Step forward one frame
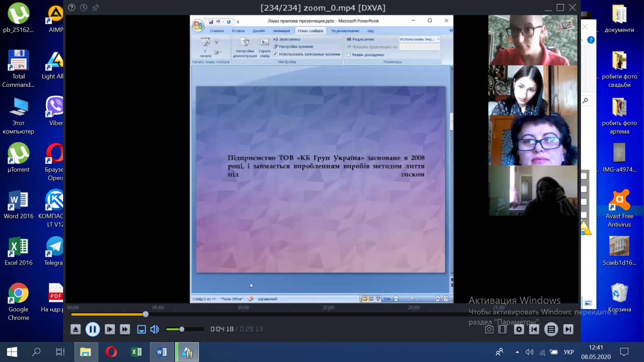This screenshot has width=644, height=362. 109,329
